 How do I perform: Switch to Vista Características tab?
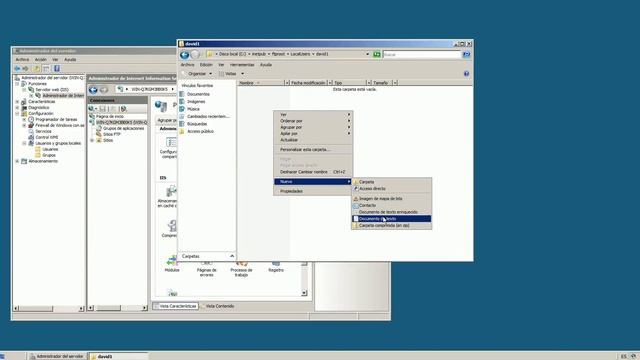pos(176,306)
